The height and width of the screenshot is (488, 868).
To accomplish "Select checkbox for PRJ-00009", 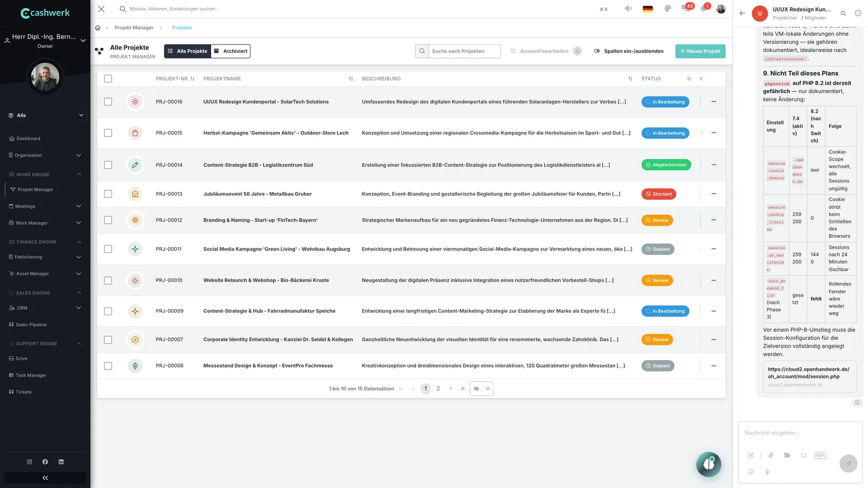I will tap(108, 311).
